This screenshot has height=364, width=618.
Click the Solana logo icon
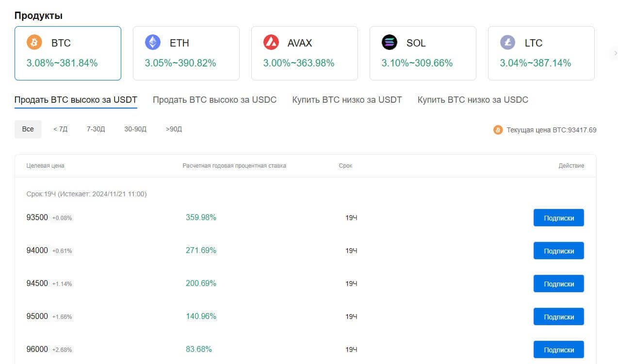(x=390, y=43)
